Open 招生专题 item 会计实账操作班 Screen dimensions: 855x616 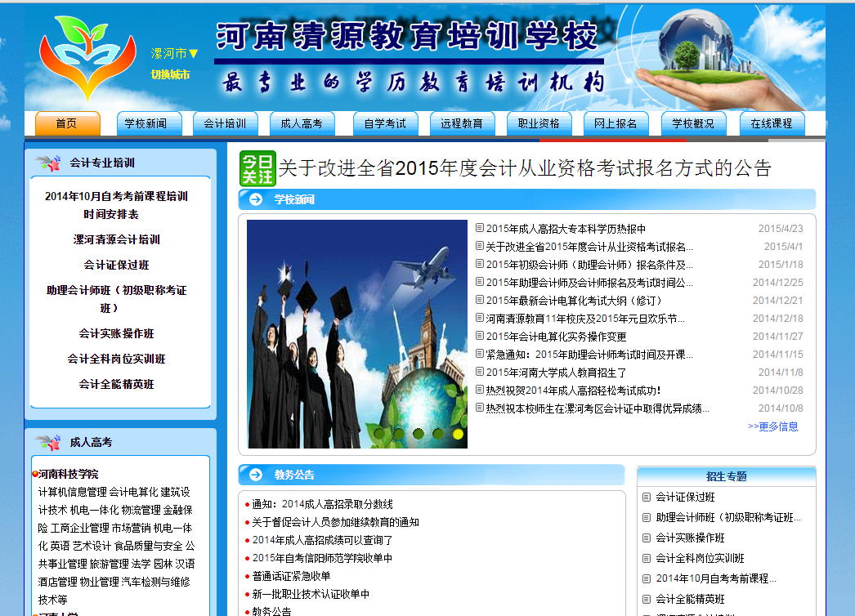[x=690, y=538]
